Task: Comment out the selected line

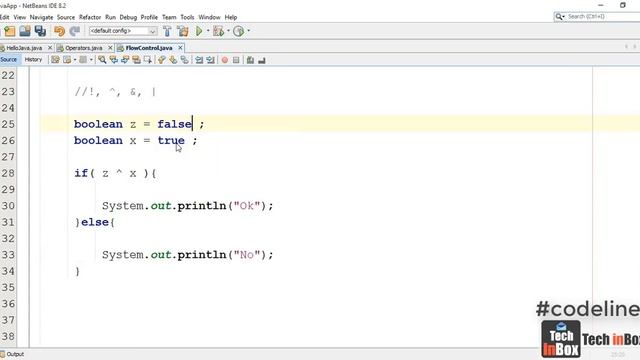Action: (250, 60)
